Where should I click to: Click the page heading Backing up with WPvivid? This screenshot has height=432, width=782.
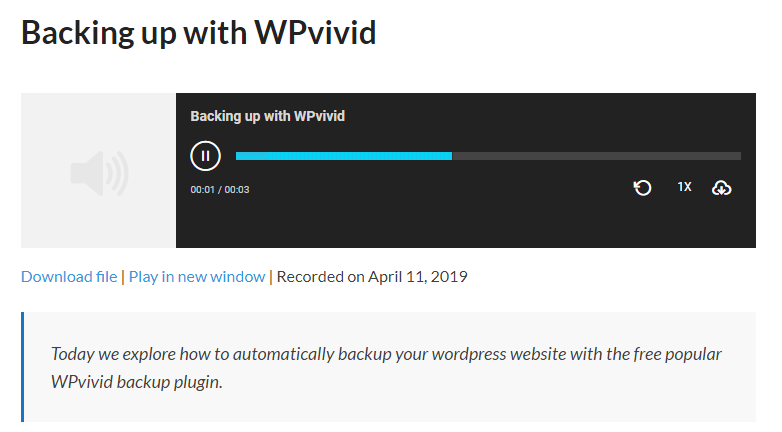(x=198, y=33)
